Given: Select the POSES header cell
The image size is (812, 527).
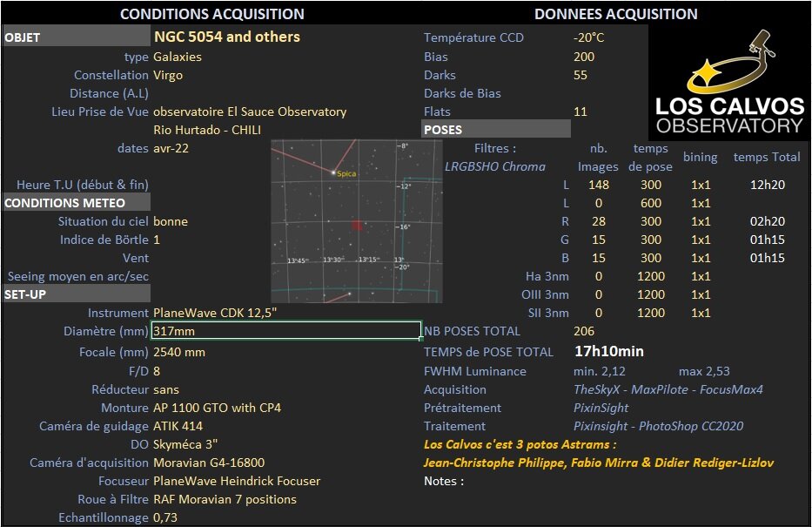Looking at the screenshot, I should 495,130.
